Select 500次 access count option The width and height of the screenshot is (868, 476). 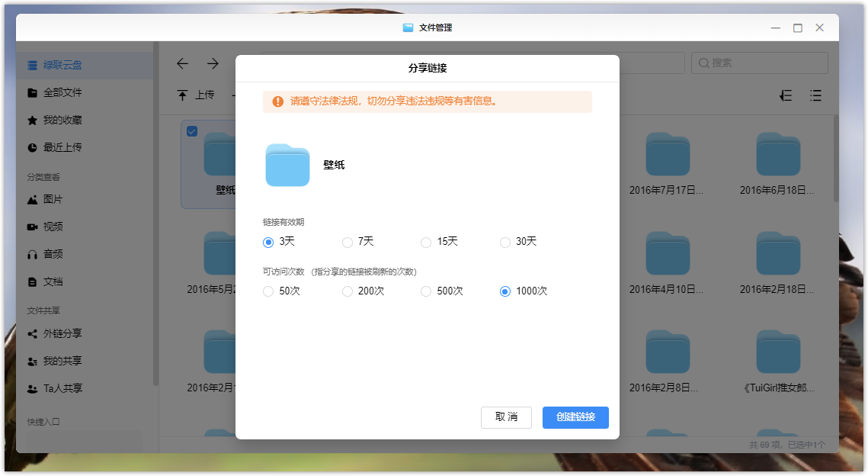(x=426, y=291)
